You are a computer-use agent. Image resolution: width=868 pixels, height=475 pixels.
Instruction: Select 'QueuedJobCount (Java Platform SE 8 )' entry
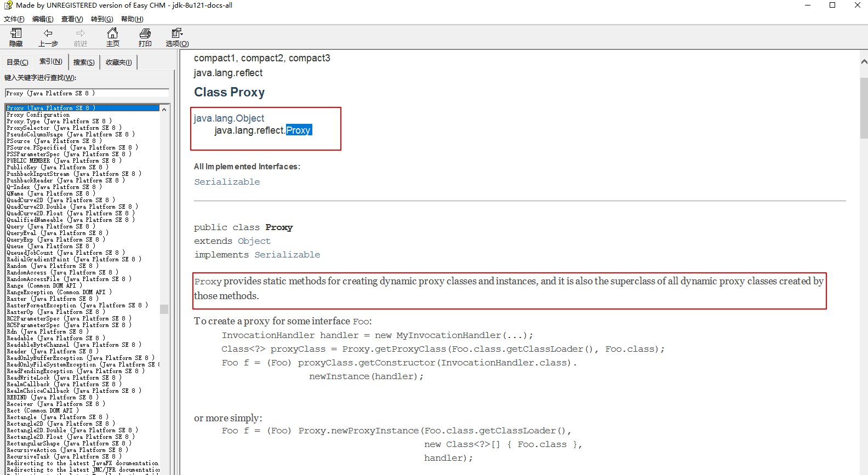coord(65,253)
